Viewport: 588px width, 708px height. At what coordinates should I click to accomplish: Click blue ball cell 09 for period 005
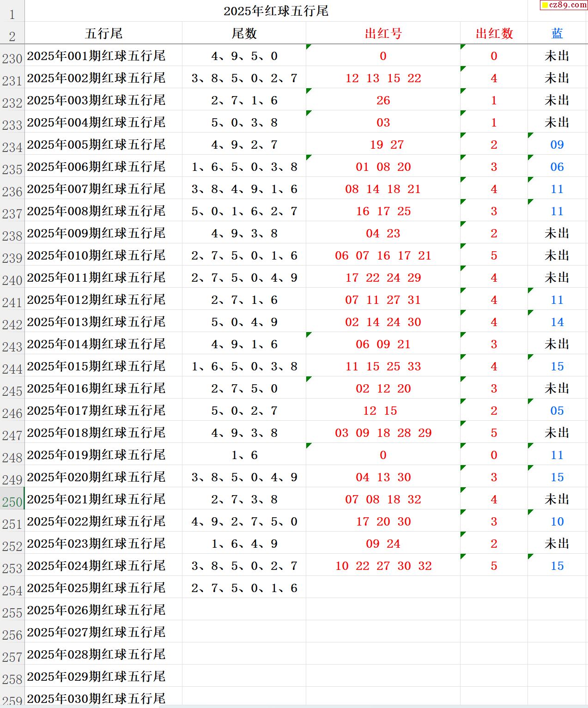(x=557, y=144)
